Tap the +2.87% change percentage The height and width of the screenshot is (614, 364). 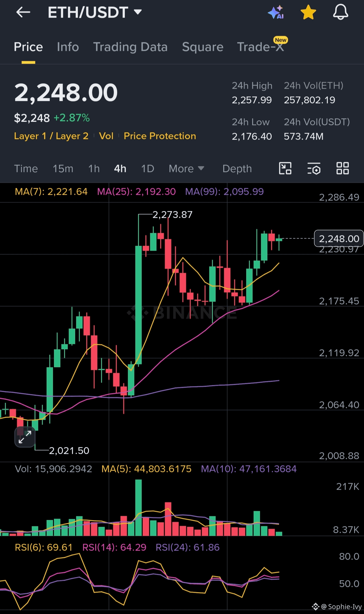(72, 118)
